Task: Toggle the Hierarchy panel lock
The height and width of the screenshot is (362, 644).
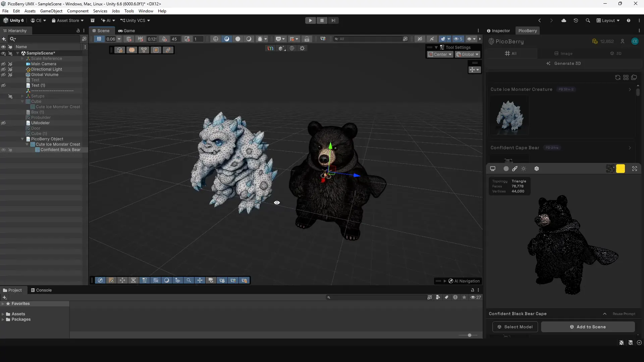Action: pyautogui.click(x=78, y=31)
